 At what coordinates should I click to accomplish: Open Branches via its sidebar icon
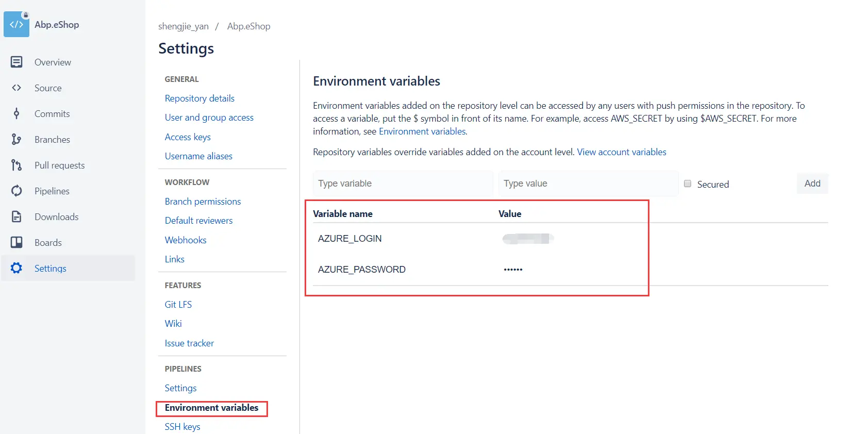16,139
